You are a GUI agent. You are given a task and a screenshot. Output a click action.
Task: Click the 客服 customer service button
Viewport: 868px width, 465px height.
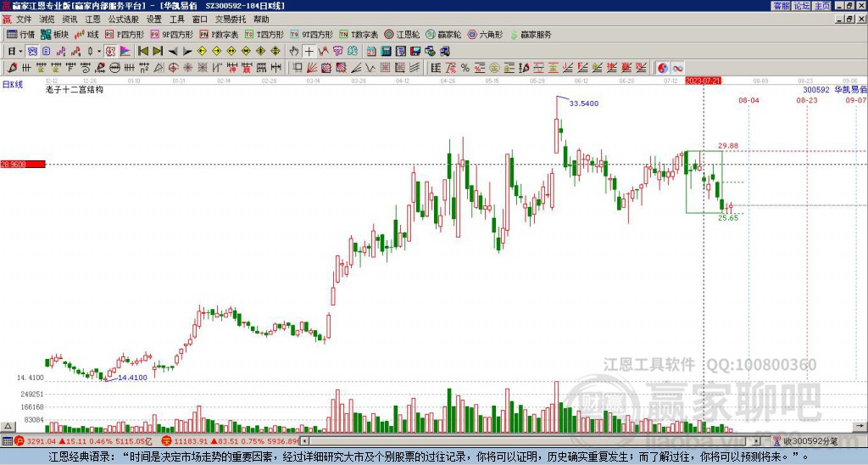(x=782, y=6)
